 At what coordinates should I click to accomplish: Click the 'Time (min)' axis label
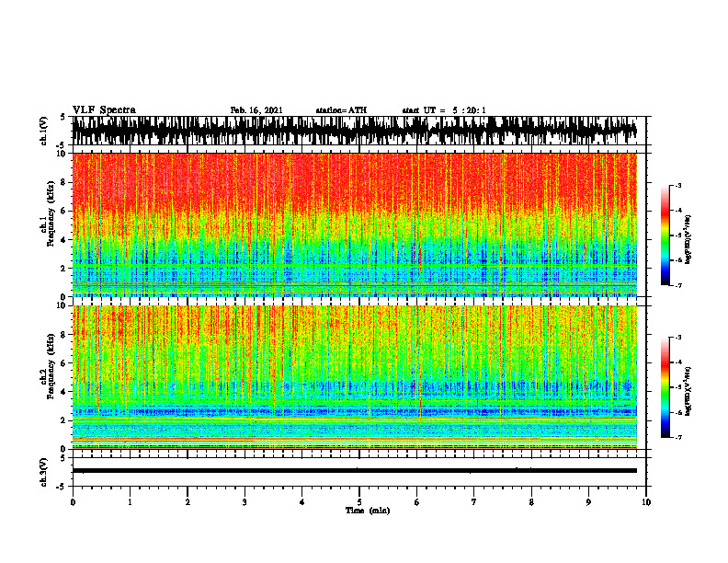(368, 511)
